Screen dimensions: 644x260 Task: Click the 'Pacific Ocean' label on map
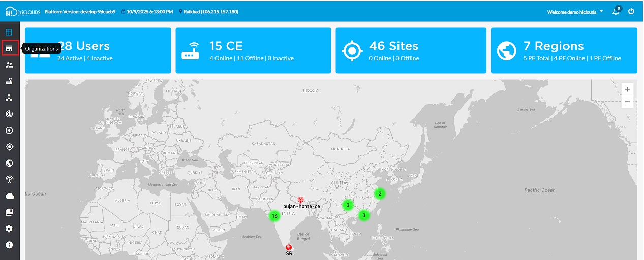point(540,190)
